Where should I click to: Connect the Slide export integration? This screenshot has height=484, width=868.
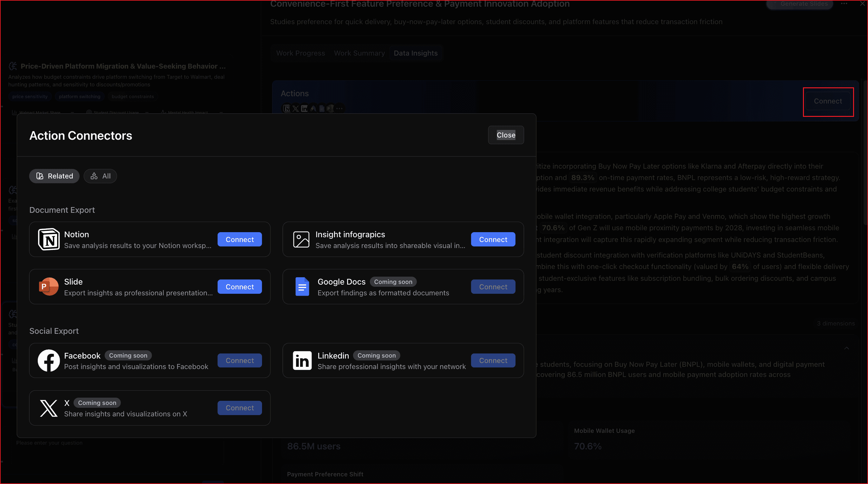click(x=239, y=286)
